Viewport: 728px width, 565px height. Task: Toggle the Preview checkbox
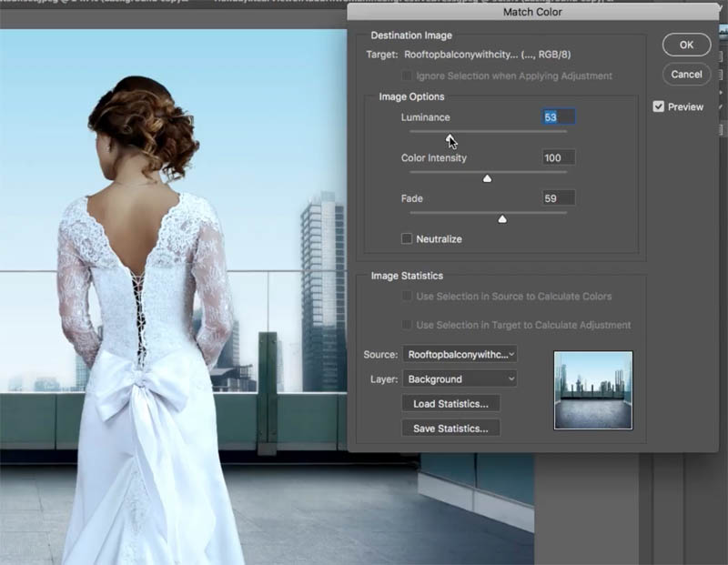click(658, 106)
